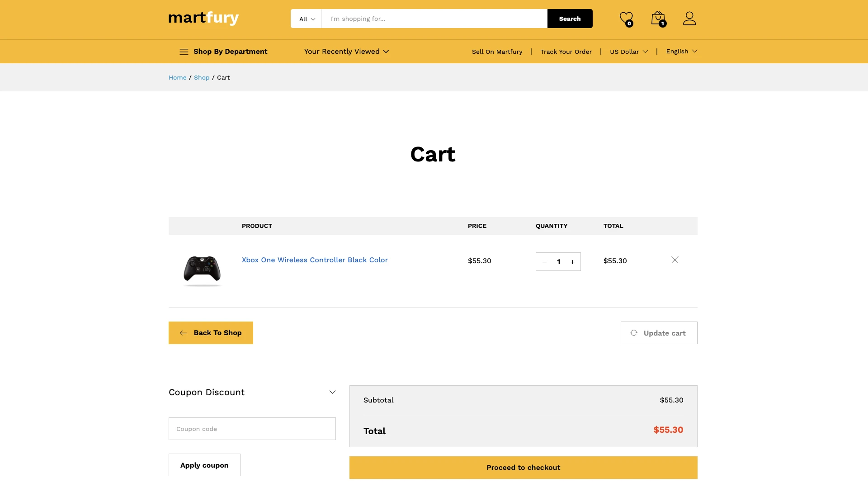Click the Update cart button
Viewport: 868px width, 502px height.
coord(659,333)
